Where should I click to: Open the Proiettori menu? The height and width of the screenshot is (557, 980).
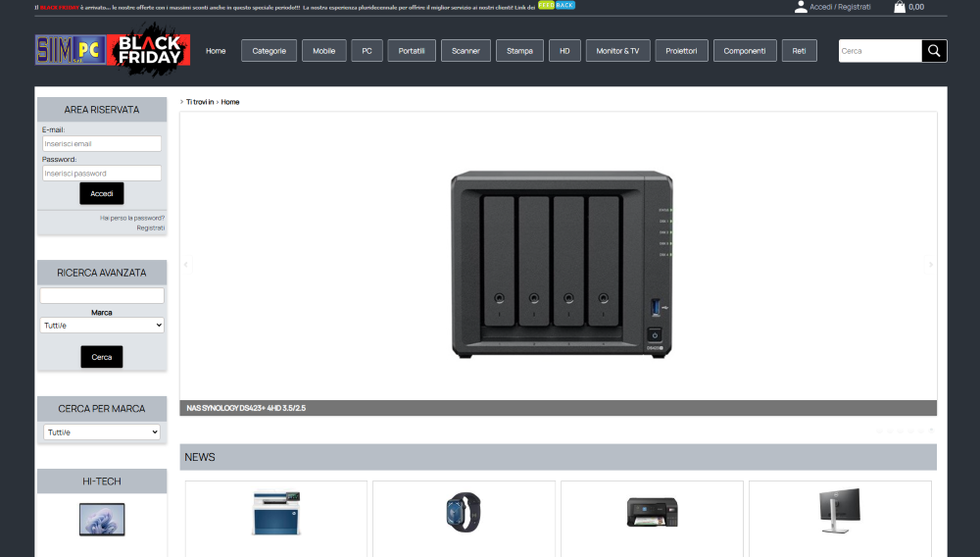tap(681, 51)
